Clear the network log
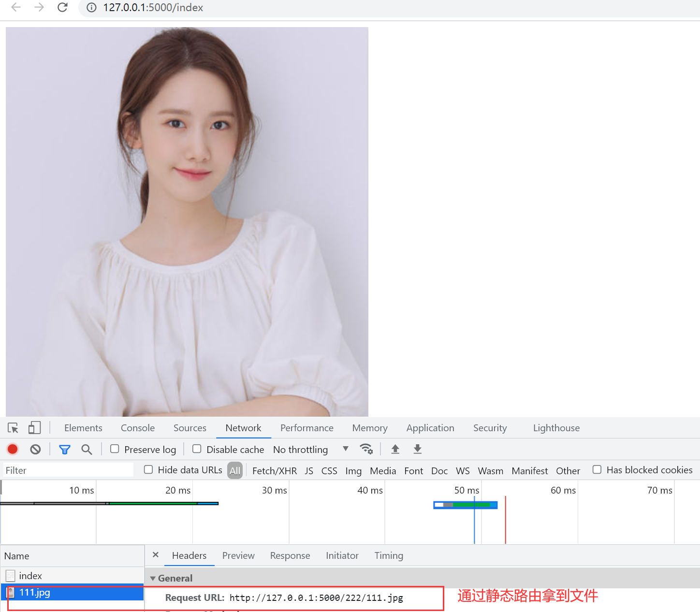Screen dimensions: 700x612 point(35,449)
